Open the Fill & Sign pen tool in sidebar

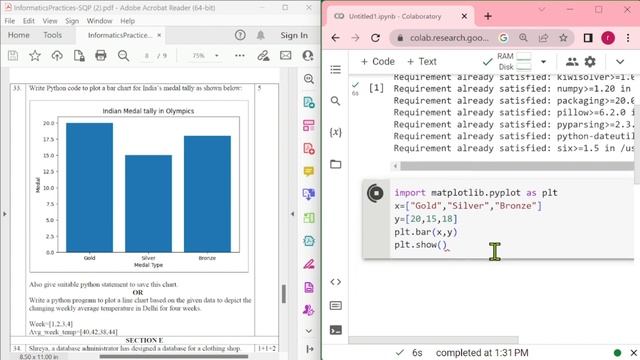tap(309, 264)
